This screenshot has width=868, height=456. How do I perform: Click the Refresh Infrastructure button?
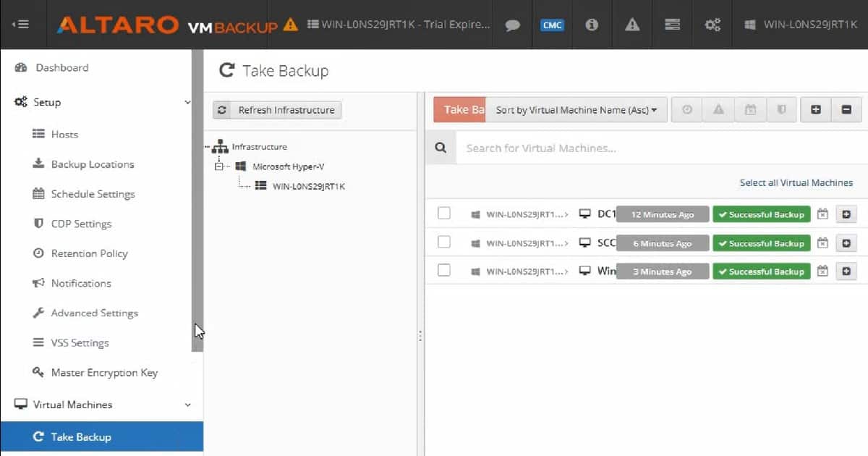click(x=277, y=110)
